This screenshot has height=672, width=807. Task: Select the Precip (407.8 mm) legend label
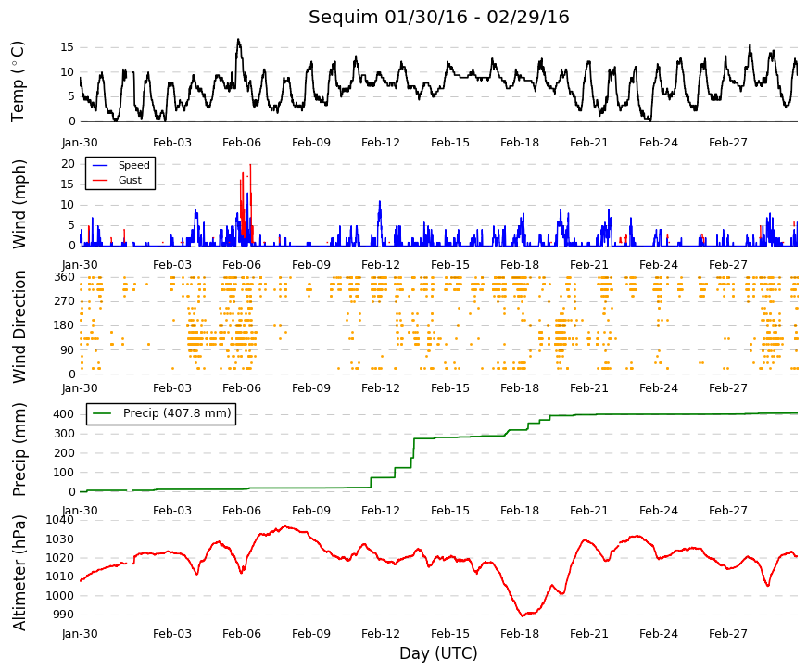(177, 413)
